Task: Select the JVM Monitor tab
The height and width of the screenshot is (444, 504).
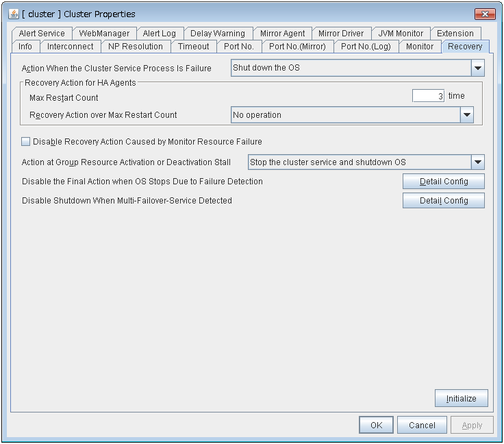Action: point(401,34)
